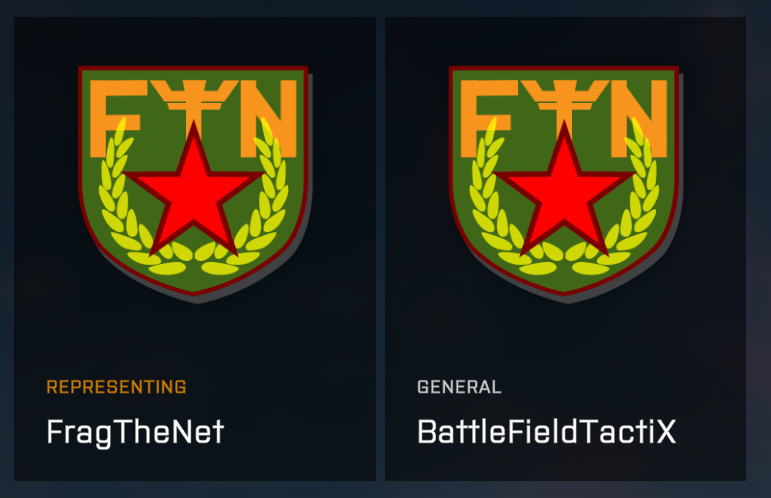Click the letter N on BattleFieldTactiX emblem
This screenshot has height=498, width=771.
pos(639,118)
